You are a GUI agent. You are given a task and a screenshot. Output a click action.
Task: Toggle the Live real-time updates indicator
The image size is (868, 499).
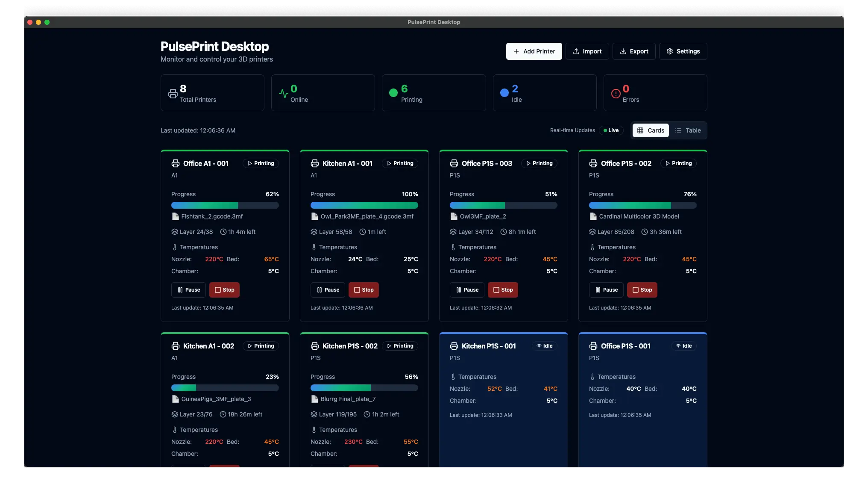click(611, 130)
